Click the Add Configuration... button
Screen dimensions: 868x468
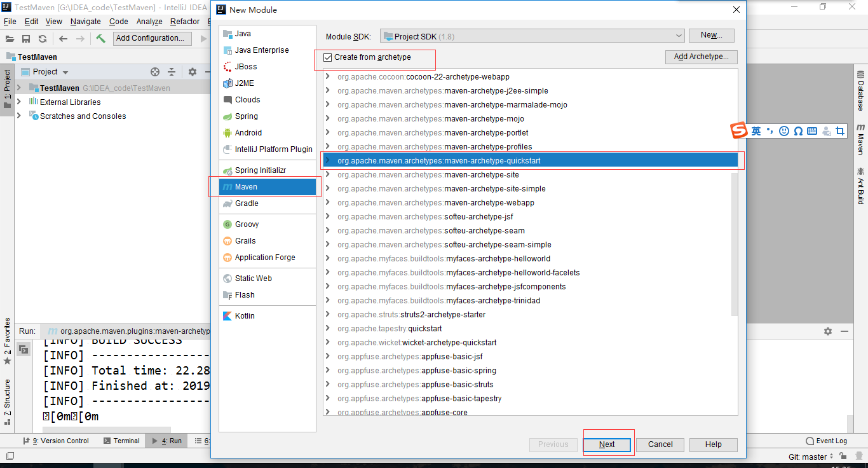coord(153,38)
